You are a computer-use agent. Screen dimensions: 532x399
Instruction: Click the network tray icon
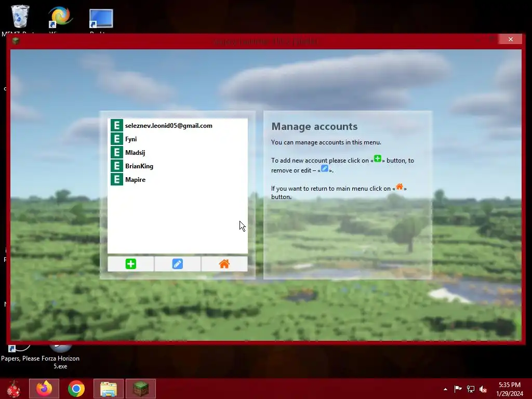471,389
